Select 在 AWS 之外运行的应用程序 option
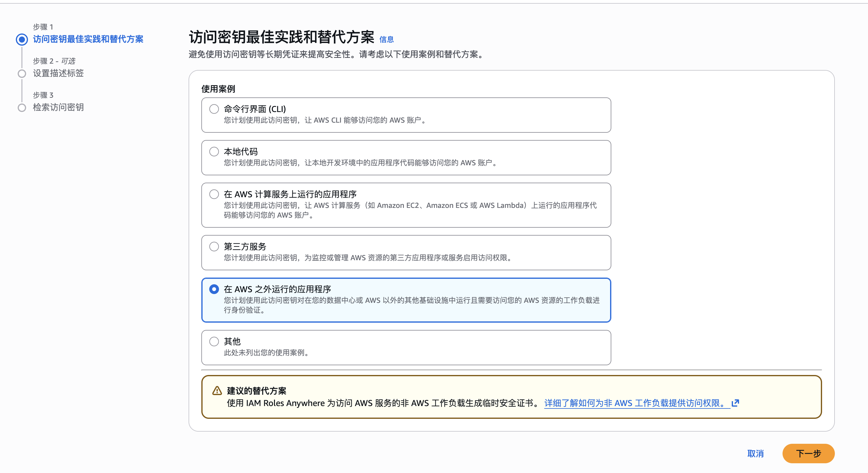The width and height of the screenshot is (868, 473). (x=214, y=289)
